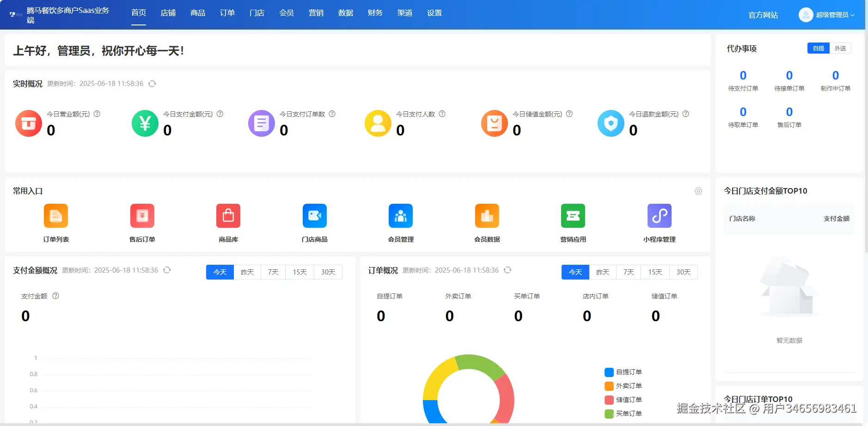
Task: Open the 会员数据 shortcut icon
Action: point(487,216)
